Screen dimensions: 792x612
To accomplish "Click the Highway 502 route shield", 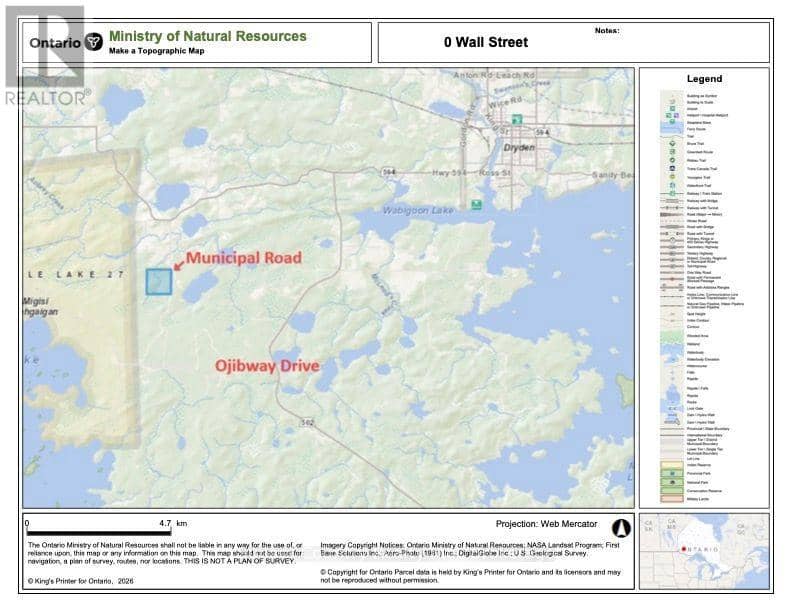I will tap(308, 423).
